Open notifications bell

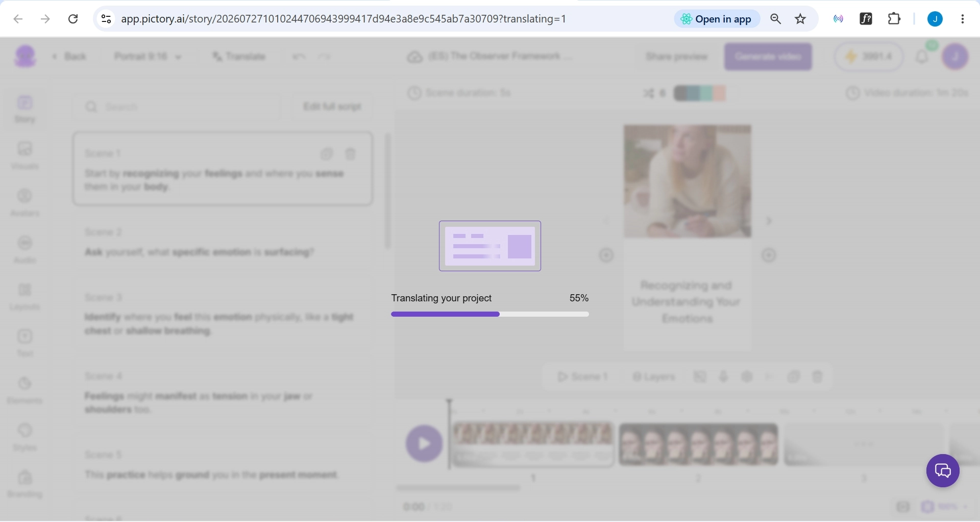click(x=922, y=57)
